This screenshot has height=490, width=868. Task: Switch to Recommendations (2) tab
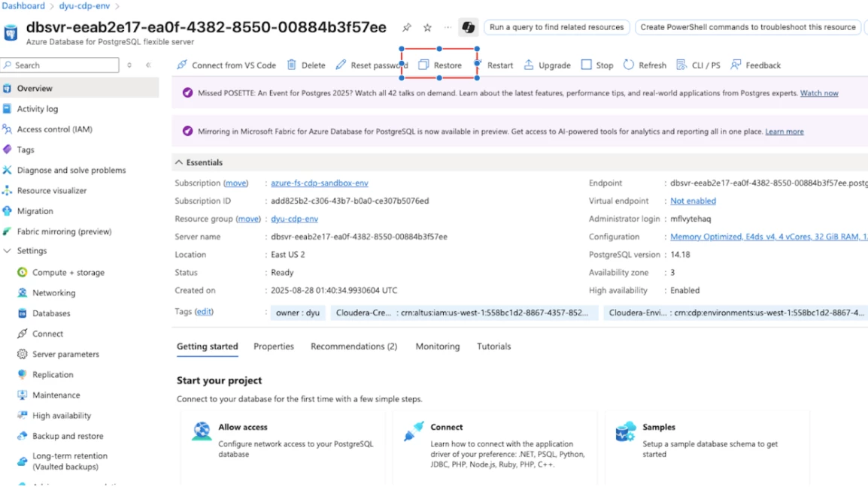pos(354,346)
